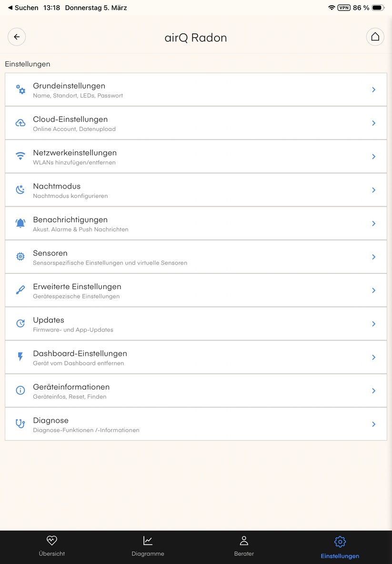Return to Suchen via status bar

click(x=23, y=8)
